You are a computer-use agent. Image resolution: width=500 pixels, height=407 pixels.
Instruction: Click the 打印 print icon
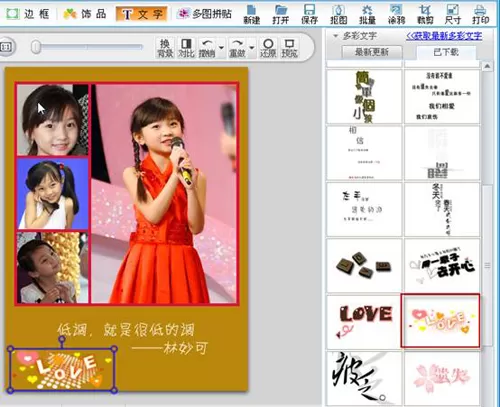click(480, 15)
